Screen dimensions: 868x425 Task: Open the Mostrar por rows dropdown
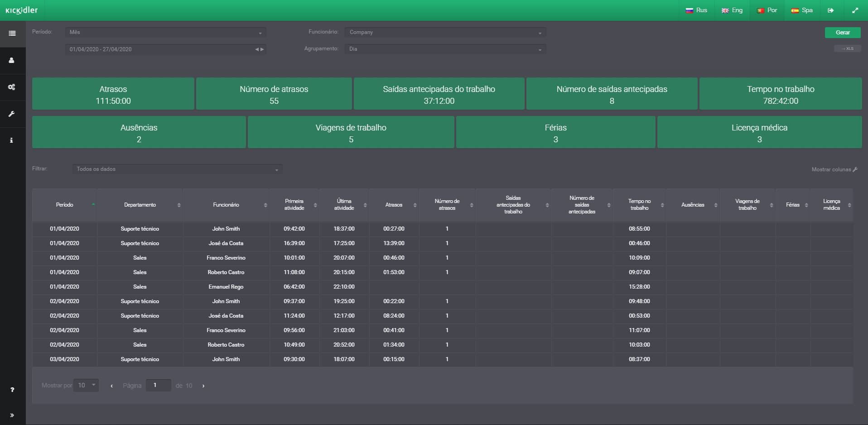[86, 386]
